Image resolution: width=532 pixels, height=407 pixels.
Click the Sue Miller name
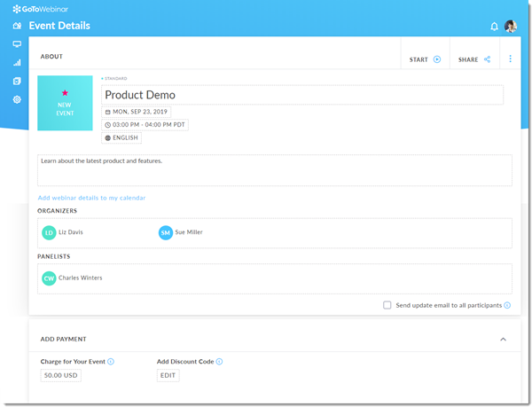click(x=189, y=232)
